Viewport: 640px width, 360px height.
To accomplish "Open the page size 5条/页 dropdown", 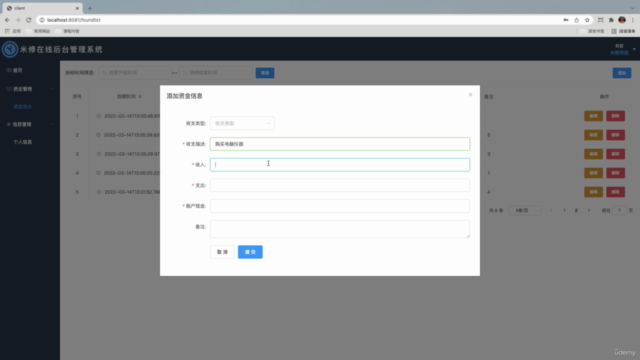I will click(x=525, y=211).
